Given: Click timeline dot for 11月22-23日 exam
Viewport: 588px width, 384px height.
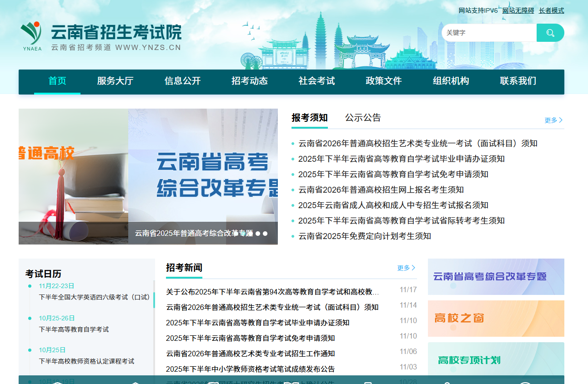Looking at the screenshot, I should coord(30,286).
